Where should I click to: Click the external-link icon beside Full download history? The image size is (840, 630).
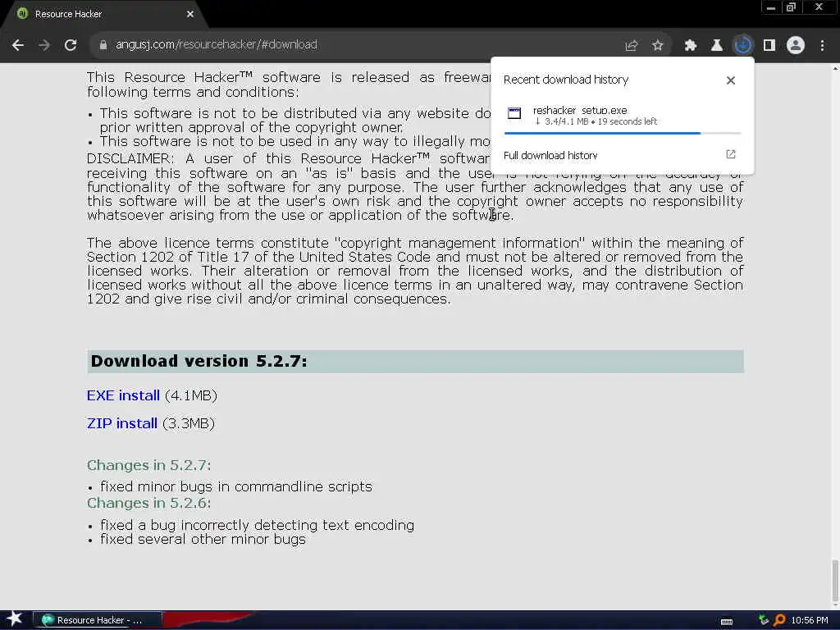click(x=731, y=154)
